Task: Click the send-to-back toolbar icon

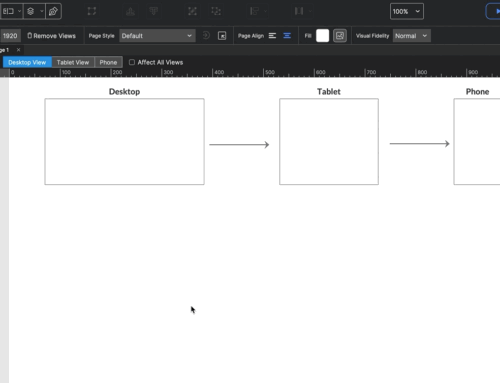Action: (x=153, y=11)
